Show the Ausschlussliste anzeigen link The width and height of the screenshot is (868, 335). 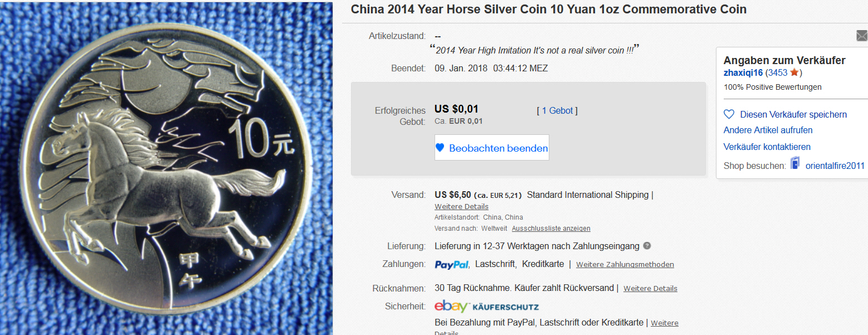(551, 229)
